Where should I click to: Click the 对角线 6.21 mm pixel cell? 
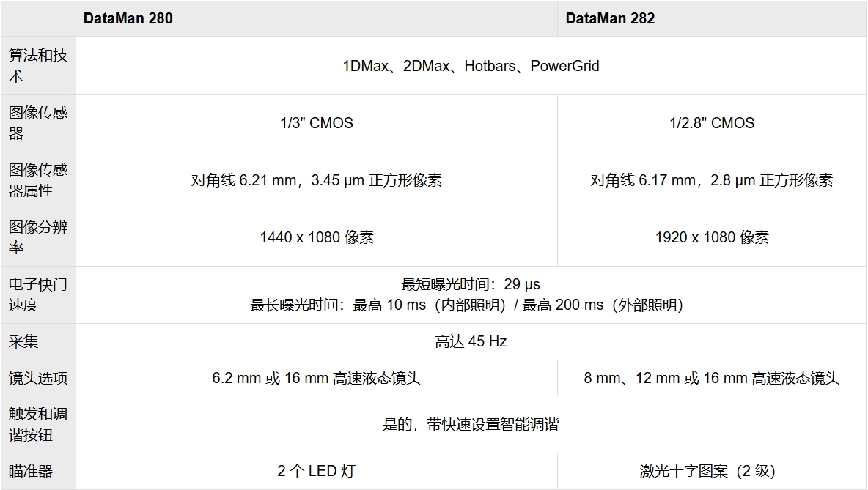point(317,180)
